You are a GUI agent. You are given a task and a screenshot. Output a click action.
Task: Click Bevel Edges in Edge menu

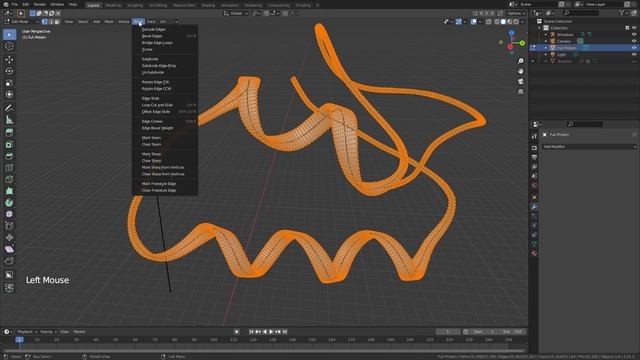coord(152,36)
